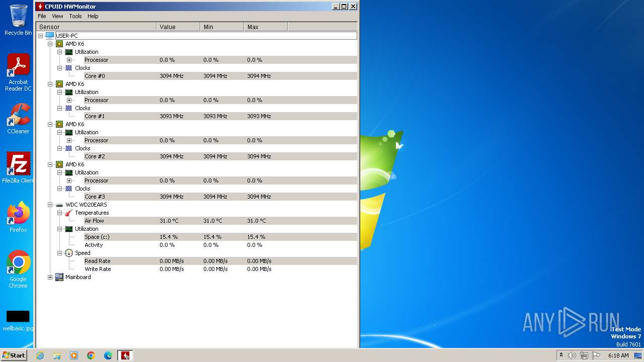Collapse the Utilization node above Core #3

click(x=59, y=172)
